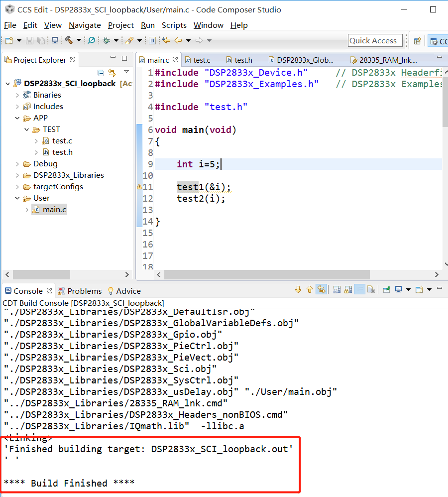Expand the Debug folder

pyautogui.click(x=17, y=164)
